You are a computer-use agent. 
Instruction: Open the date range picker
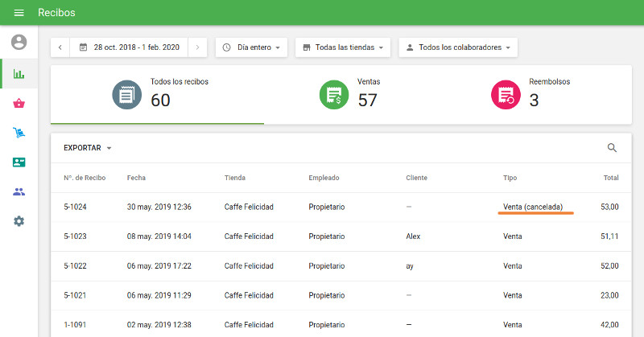point(129,47)
